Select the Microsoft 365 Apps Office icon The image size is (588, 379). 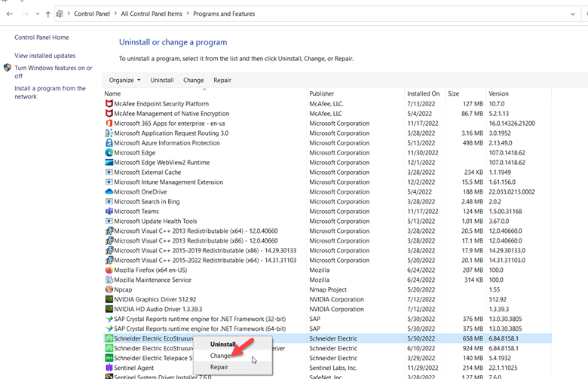(109, 124)
